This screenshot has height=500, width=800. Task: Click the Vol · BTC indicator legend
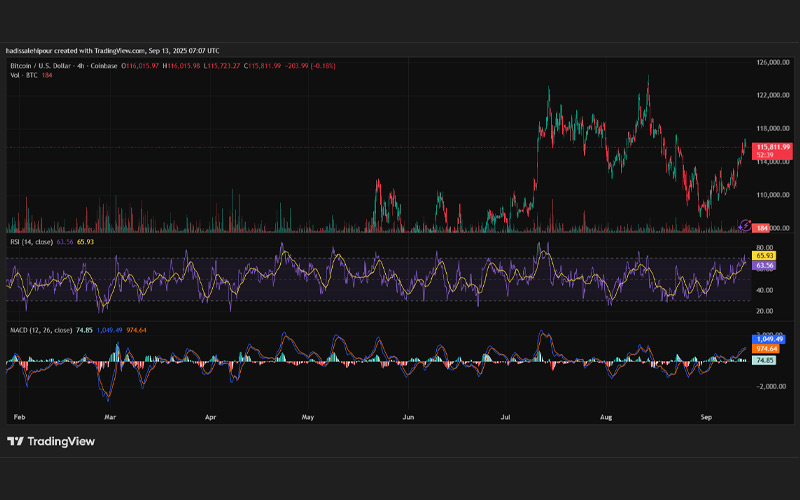tap(24, 75)
